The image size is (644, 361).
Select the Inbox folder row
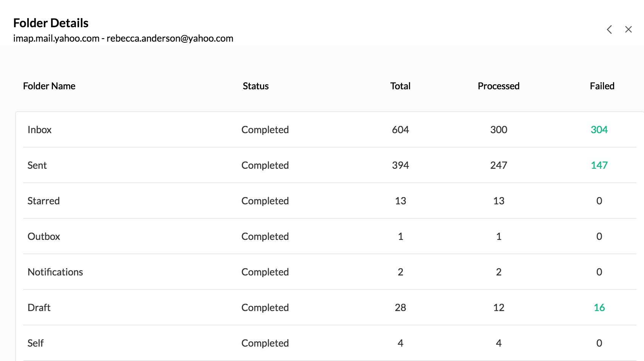39,130
